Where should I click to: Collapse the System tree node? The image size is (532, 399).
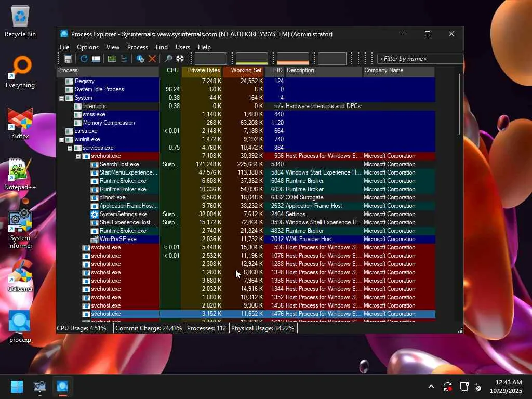click(62, 98)
